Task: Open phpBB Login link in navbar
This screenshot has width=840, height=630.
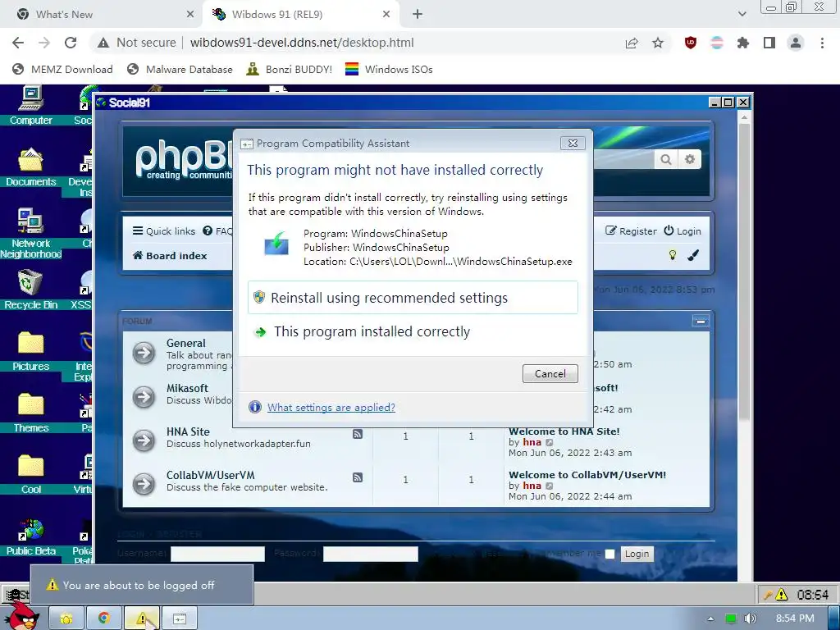Action: 682,231
